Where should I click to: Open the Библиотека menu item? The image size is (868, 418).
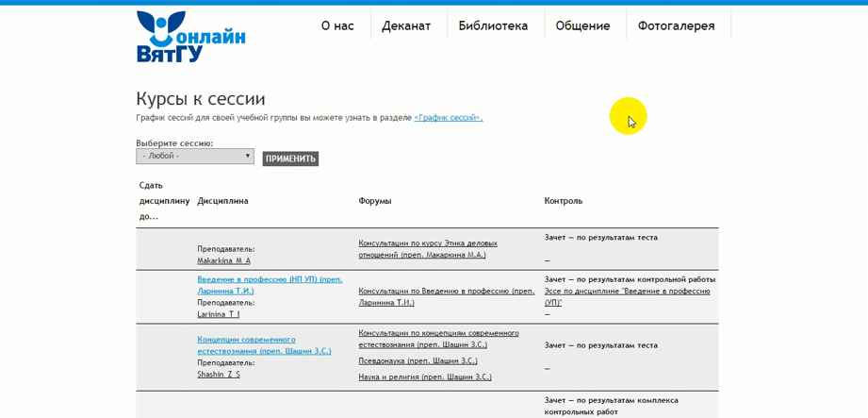493,25
